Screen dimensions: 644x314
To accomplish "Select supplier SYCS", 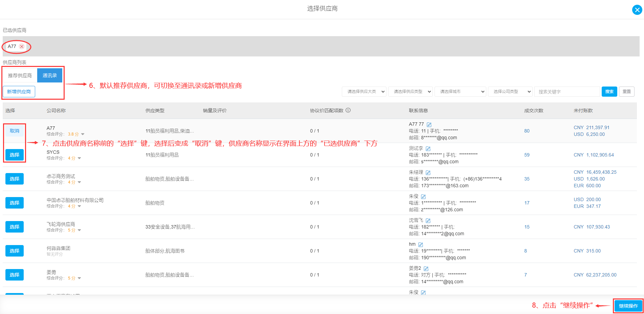I will (x=15, y=155).
